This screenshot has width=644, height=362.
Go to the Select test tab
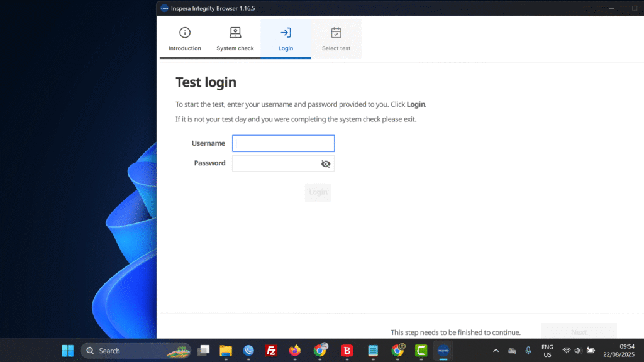click(x=336, y=39)
